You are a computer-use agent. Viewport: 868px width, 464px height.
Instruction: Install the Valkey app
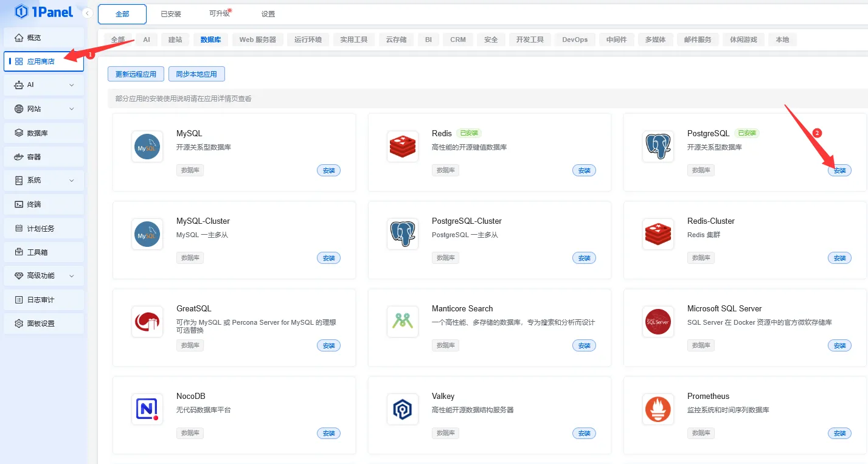point(585,433)
